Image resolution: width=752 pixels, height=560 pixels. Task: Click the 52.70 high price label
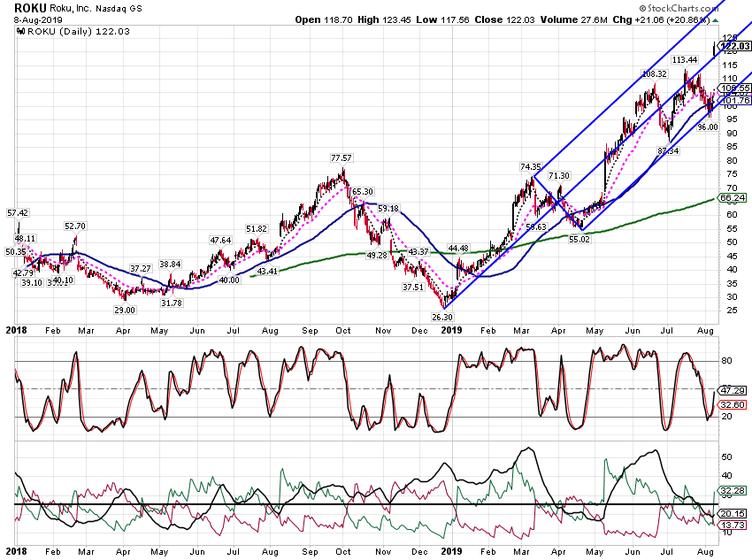75,226
